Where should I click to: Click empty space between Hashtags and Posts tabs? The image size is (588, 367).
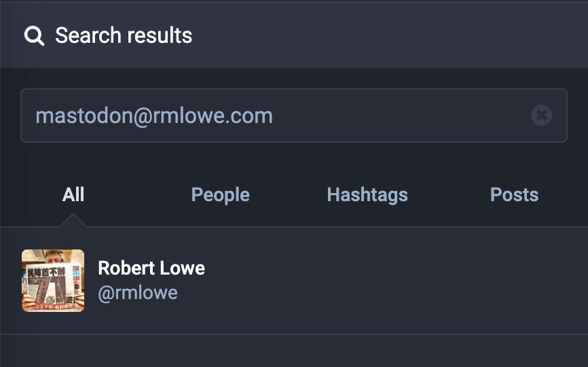pos(449,195)
